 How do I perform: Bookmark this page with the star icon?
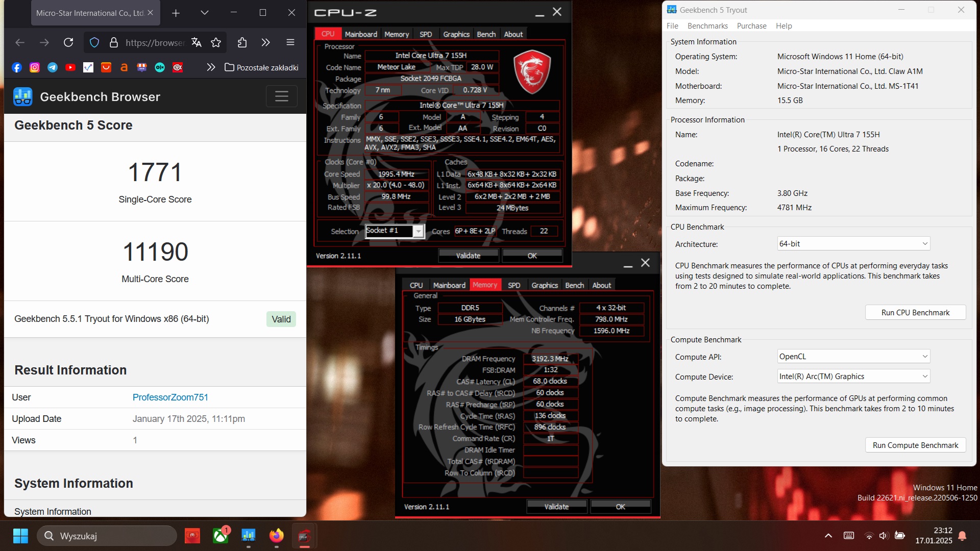216,42
